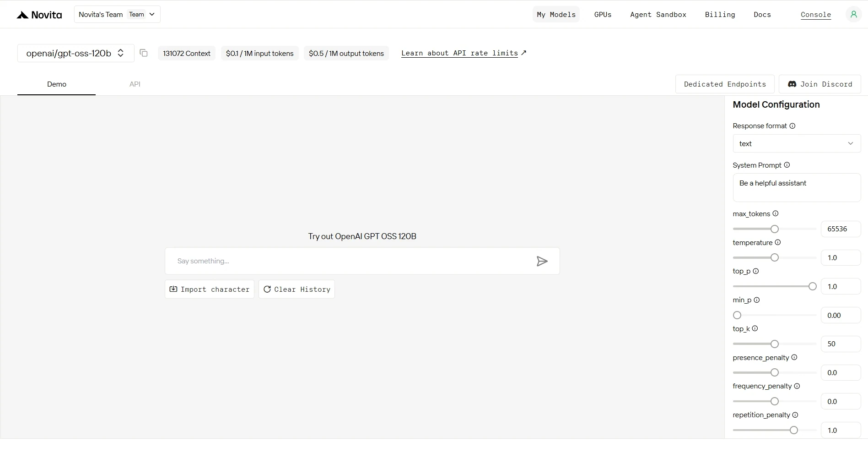Switch to the Demo tab

pyautogui.click(x=56, y=84)
